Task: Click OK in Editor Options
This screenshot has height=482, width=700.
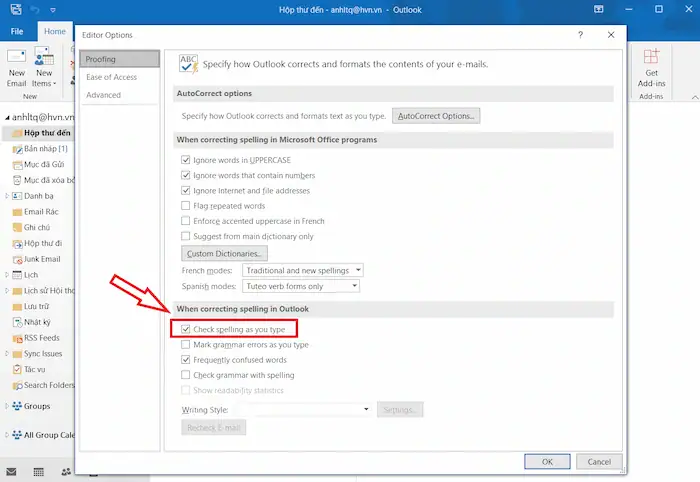Action: point(547,461)
